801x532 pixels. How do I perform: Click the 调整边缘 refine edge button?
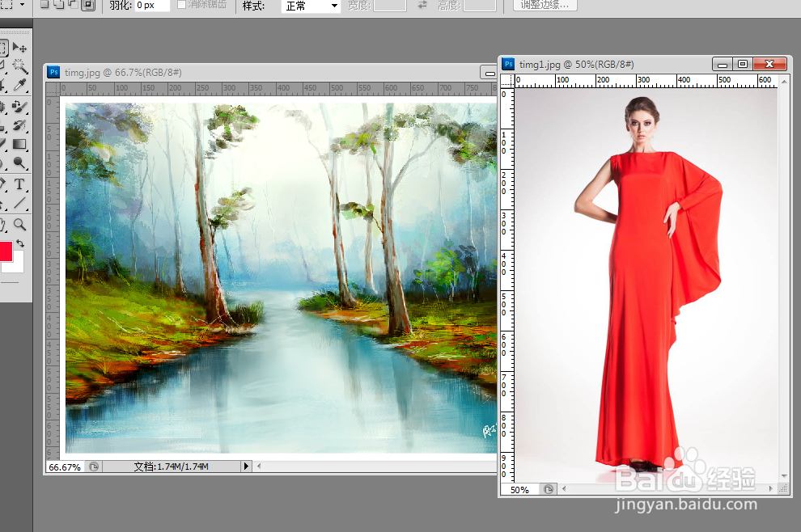coord(545,5)
